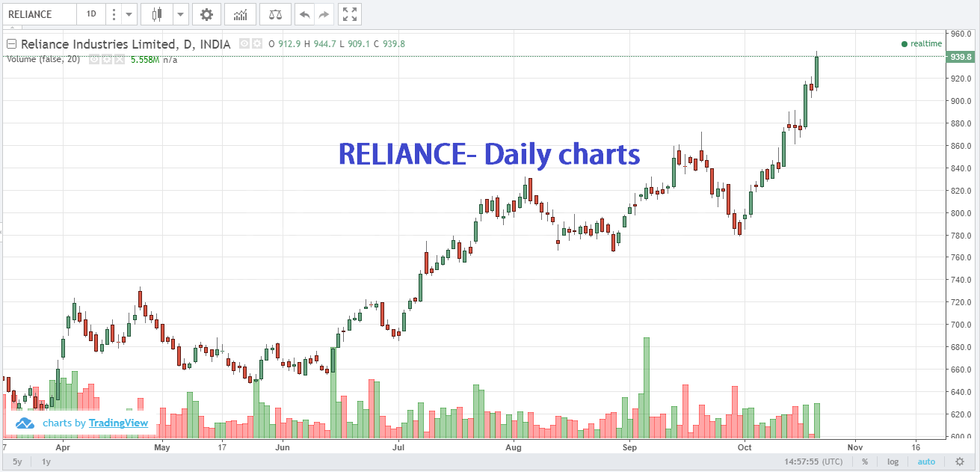Toggle fullscreen mode icon
Image resolution: width=980 pixels, height=472 pixels.
click(349, 14)
